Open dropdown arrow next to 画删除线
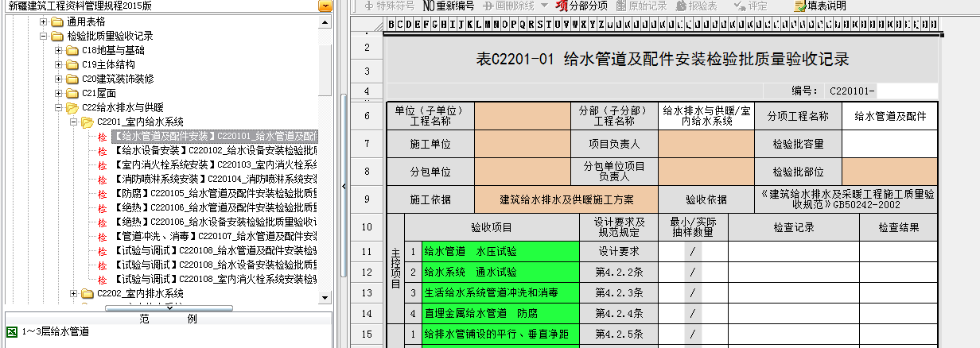The image size is (980, 348). click(x=544, y=6)
